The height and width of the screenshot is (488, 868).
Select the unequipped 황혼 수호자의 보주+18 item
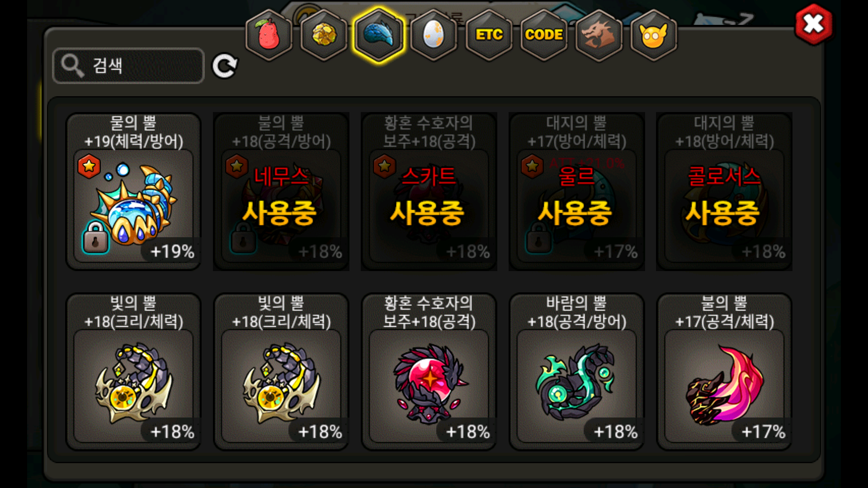click(429, 372)
